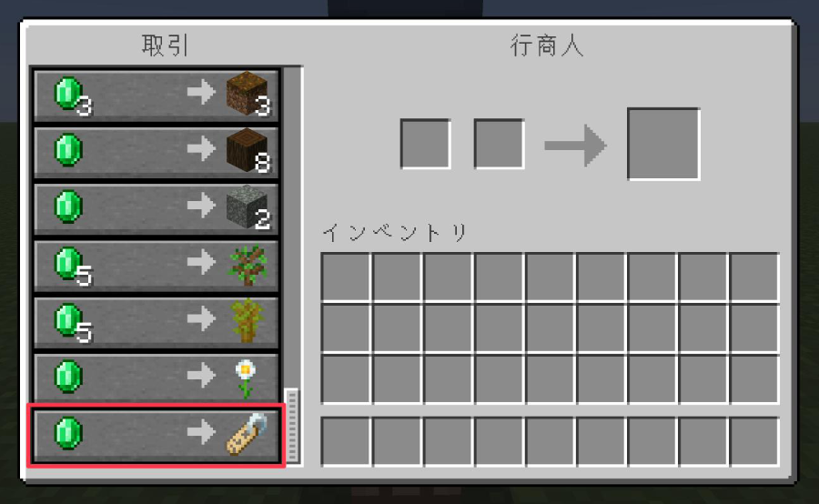The image size is (819, 504).
Task: Choose the dark oak log trade
Action: point(156,152)
